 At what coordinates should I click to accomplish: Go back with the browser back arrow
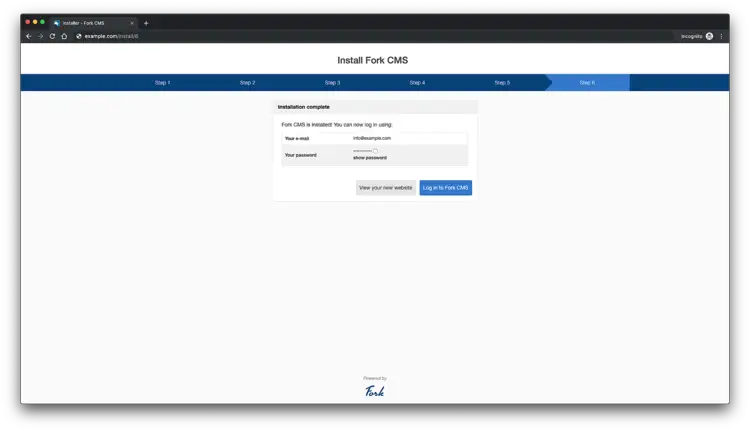[x=29, y=36]
